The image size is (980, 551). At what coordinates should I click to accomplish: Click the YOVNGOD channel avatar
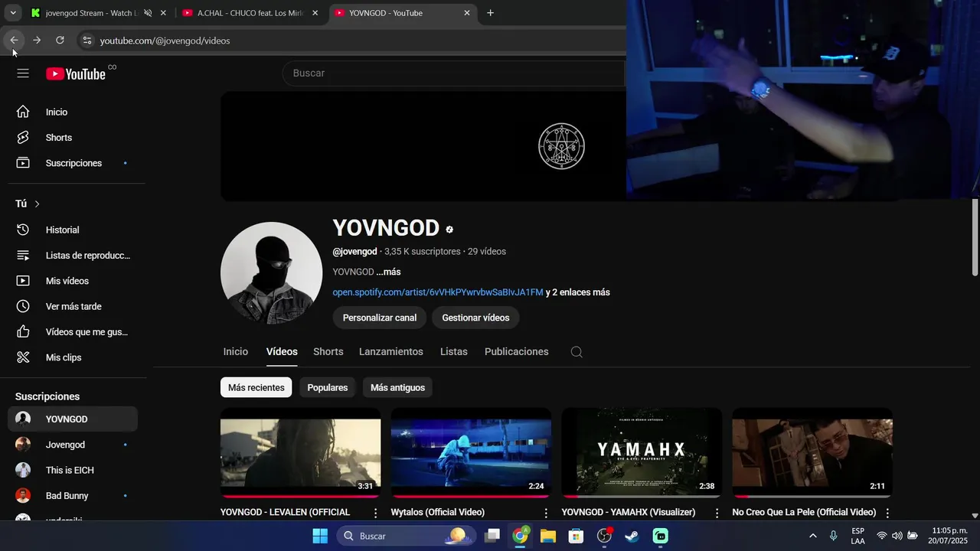(x=271, y=273)
